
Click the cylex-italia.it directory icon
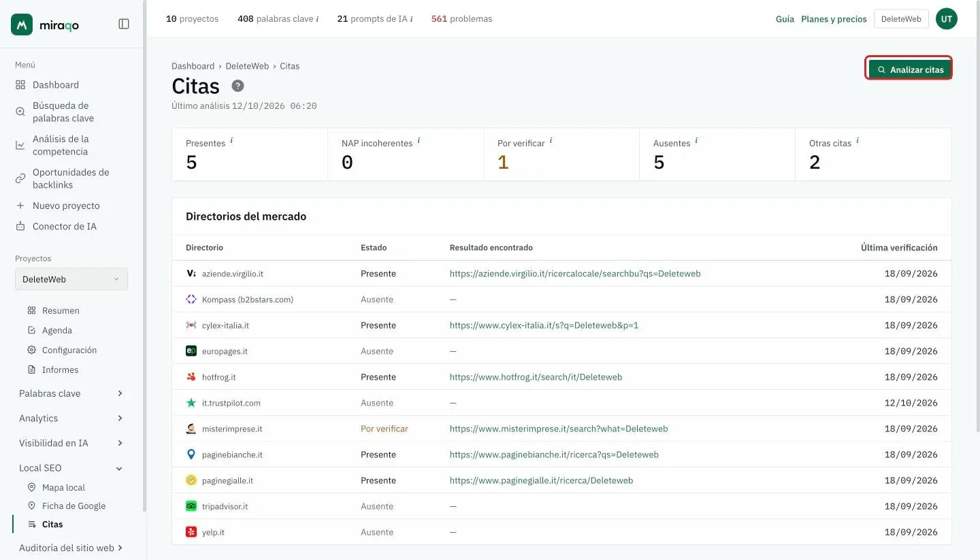(x=191, y=325)
